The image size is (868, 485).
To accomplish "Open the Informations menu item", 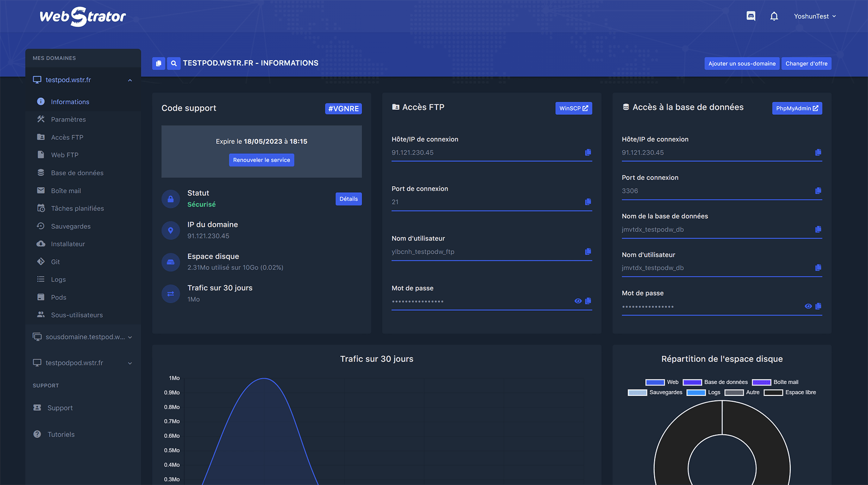I will click(x=70, y=102).
